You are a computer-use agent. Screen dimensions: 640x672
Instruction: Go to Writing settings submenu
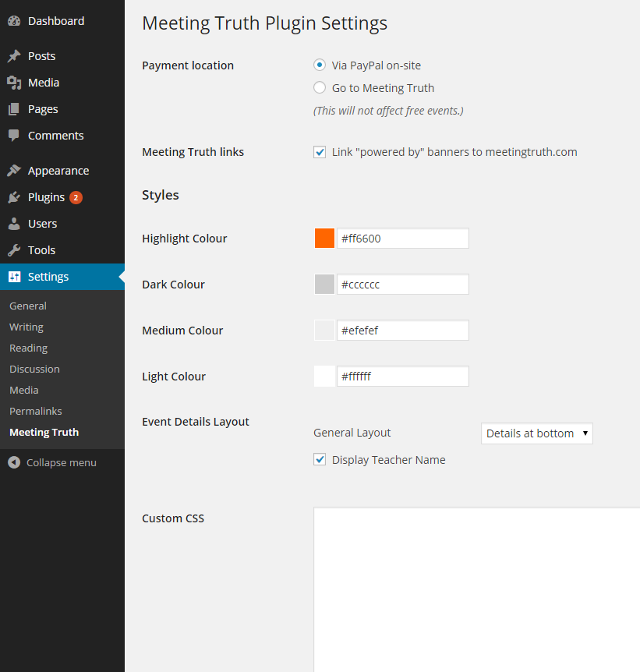(27, 327)
